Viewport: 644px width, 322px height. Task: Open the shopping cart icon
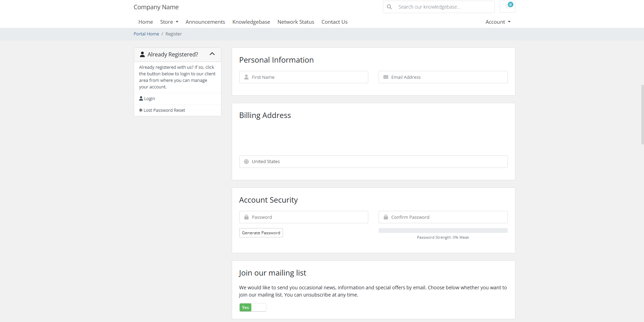pyautogui.click(x=507, y=7)
